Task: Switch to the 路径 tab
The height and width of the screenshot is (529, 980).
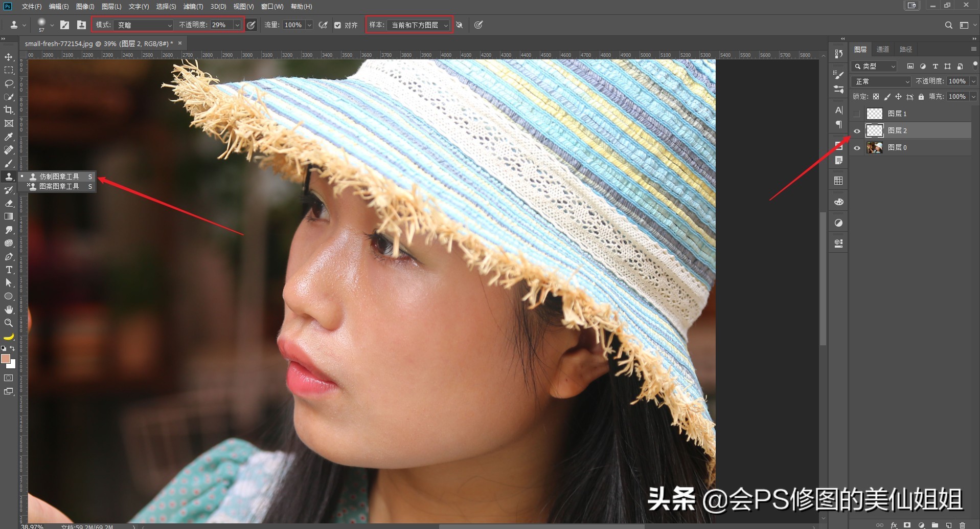Action: [906, 50]
